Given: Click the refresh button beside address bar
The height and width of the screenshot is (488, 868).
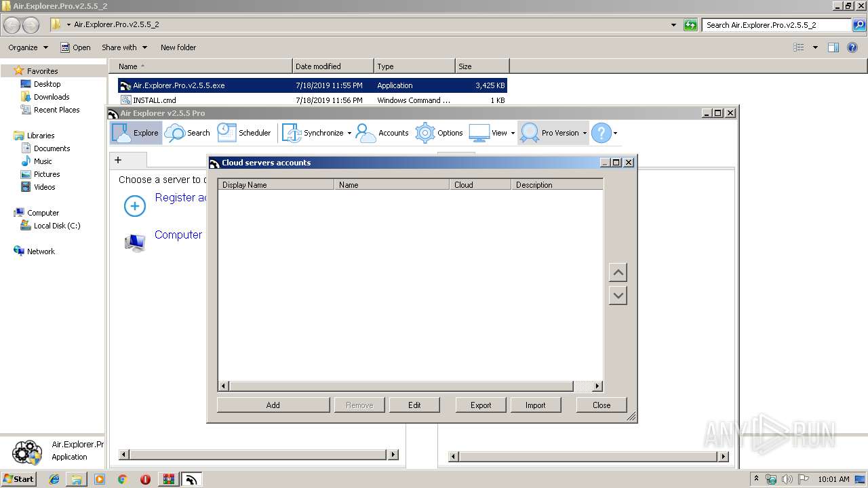Looking at the screenshot, I should tap(690, 25).
